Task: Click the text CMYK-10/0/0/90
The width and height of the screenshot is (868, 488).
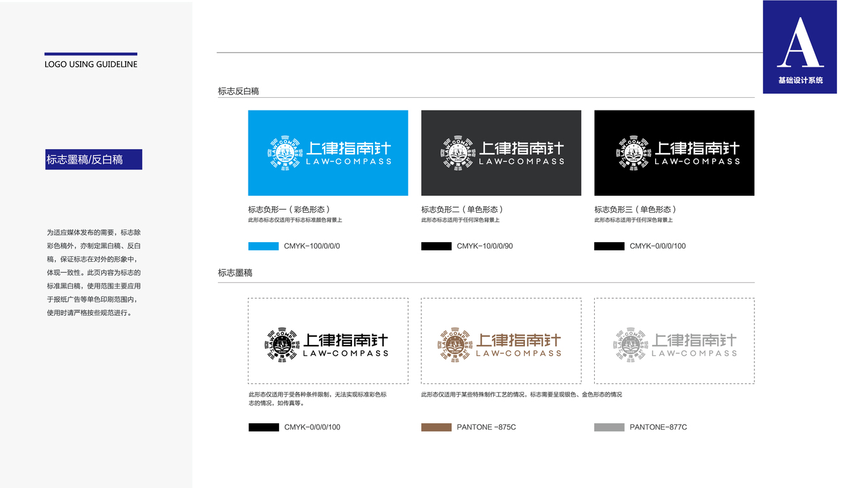Action: pos(485,246)
